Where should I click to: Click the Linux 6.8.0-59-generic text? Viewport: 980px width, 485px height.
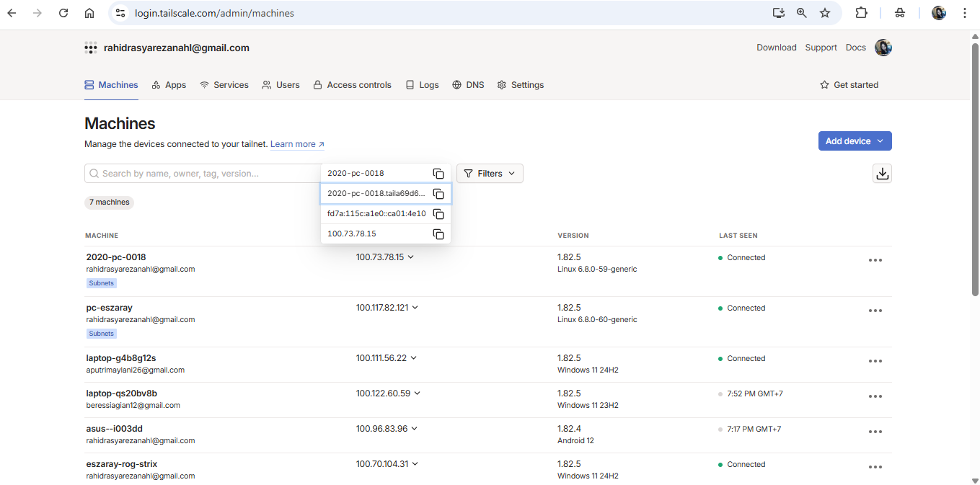coord(597,270)
